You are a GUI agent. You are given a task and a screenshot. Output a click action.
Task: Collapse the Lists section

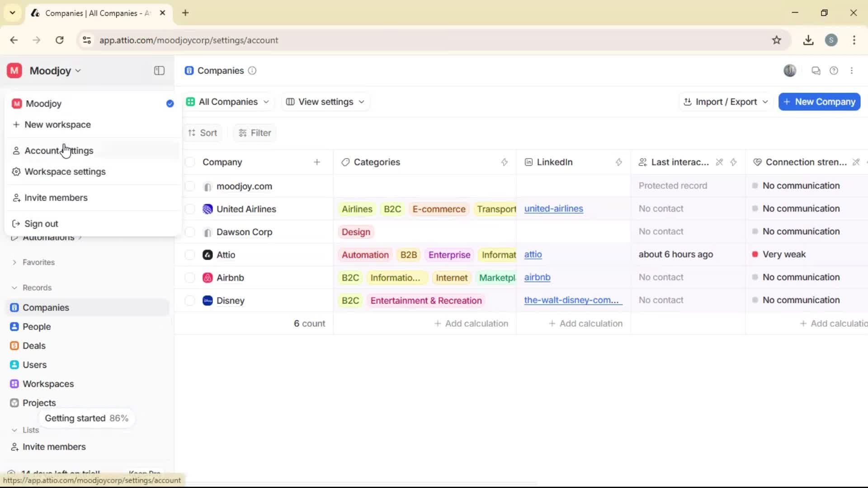click(x=25, y=430)
